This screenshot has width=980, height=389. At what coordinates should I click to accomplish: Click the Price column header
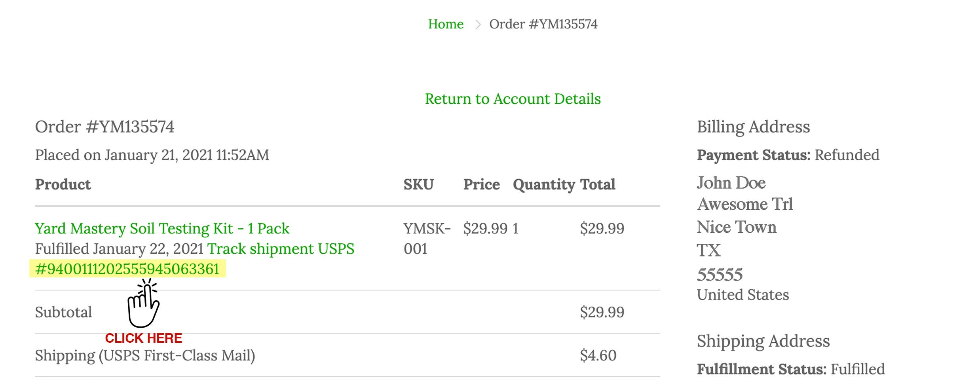click(481, 184)
